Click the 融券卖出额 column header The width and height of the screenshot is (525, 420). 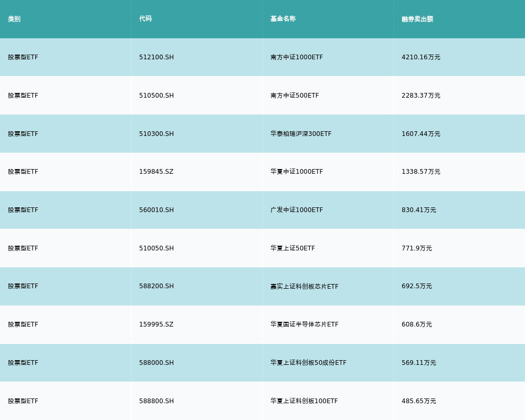(417, 19)
